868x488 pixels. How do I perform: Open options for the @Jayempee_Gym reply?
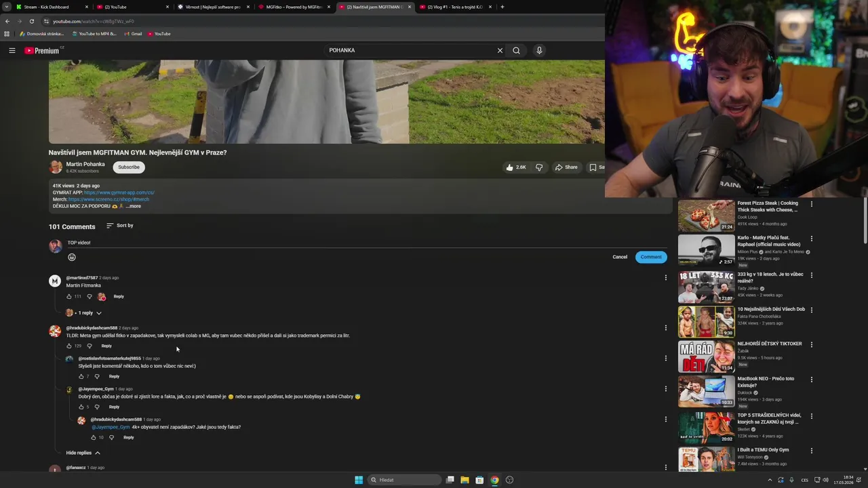pyautogui.click(x=665, y=388)
